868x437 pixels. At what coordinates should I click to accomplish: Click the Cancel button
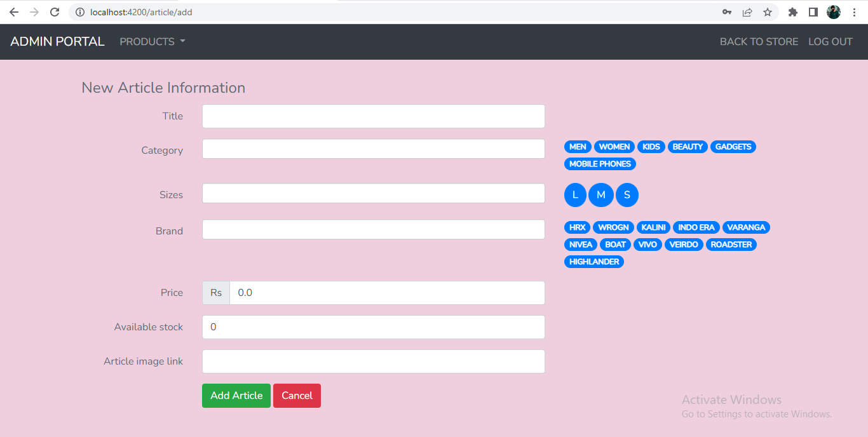point(297,395)
